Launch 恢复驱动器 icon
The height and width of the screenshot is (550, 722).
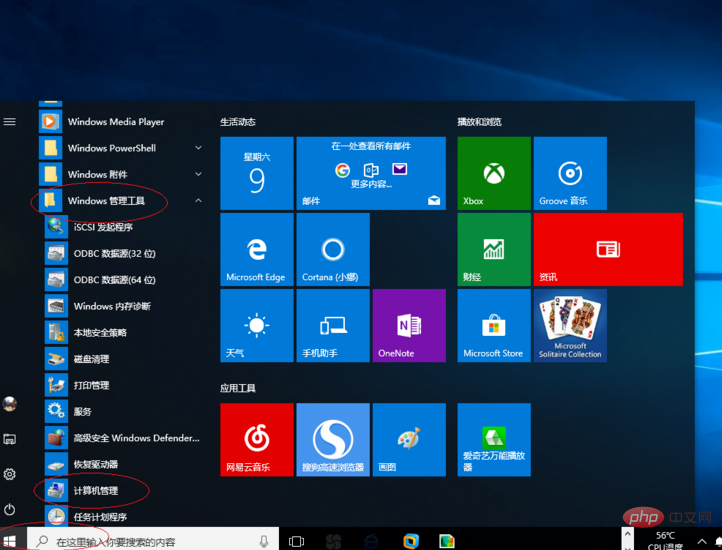tap(56, 464)
